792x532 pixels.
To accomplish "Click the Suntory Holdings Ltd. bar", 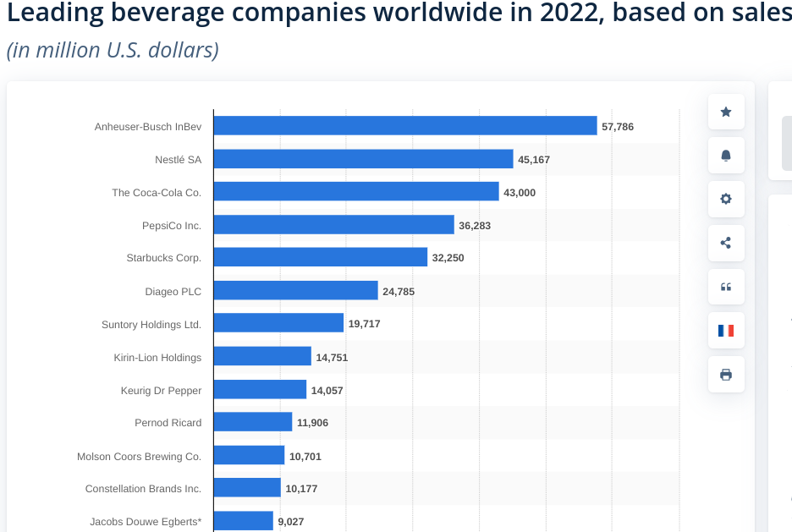I will [279, 322].
